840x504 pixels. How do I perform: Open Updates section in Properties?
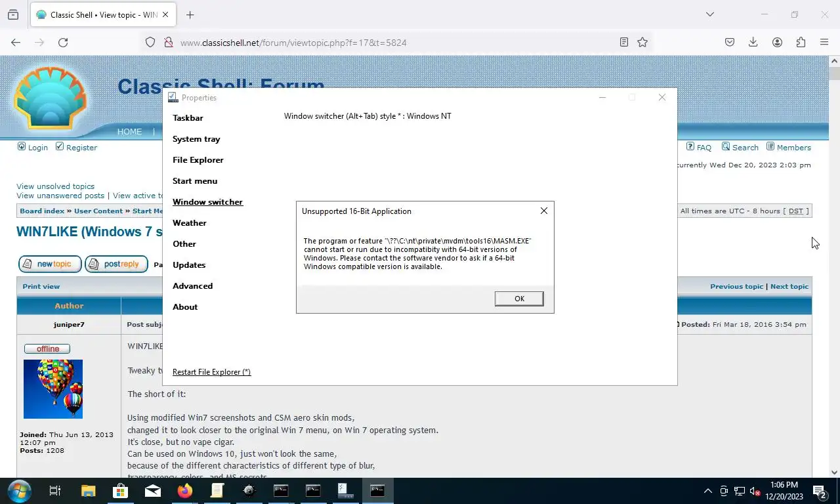pyautogui.click(x=189, y=265)
